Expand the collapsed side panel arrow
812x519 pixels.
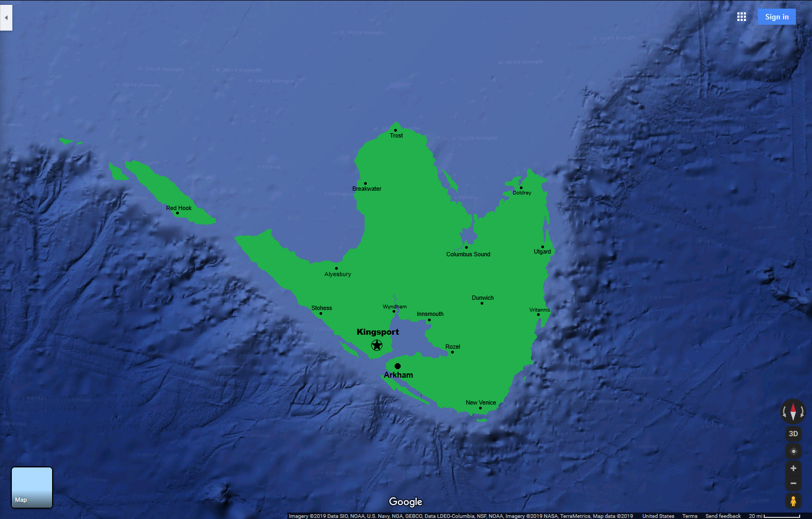coord(6,17)
